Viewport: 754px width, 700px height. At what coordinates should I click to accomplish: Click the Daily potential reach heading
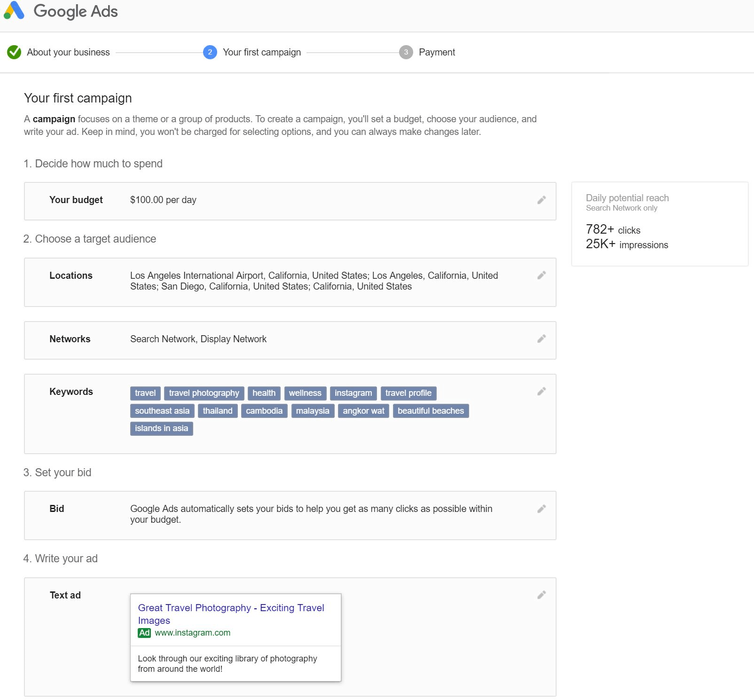[627, 198]
